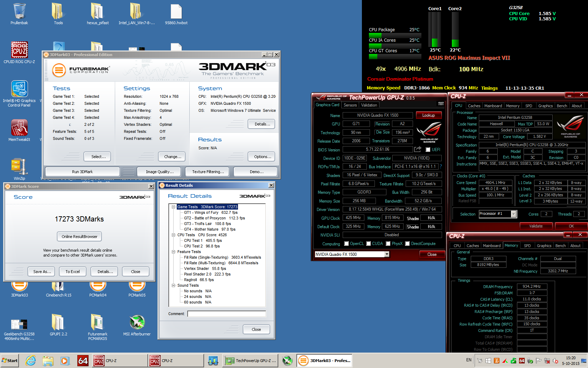Switch to Sensors tab in GPU-Z
Screen dimensions: 588x368
click(350, 105)
